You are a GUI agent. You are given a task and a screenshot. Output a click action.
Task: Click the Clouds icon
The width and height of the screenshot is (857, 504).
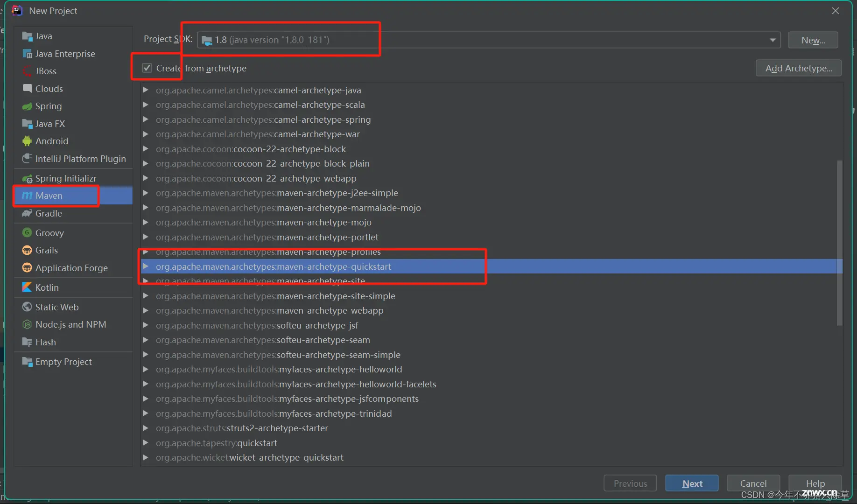[x=27, y=89]
